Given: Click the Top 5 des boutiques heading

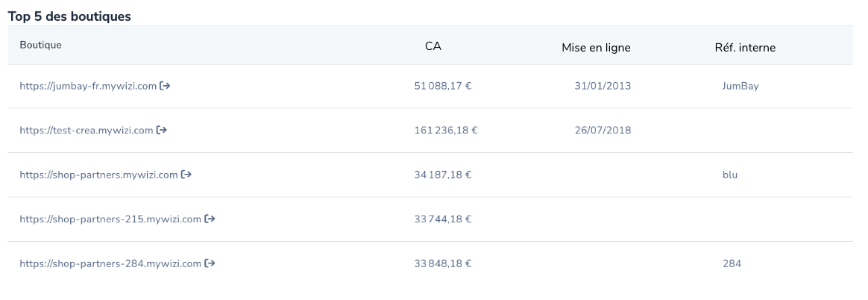Looking at the screenshot, I should pos(69,16).
